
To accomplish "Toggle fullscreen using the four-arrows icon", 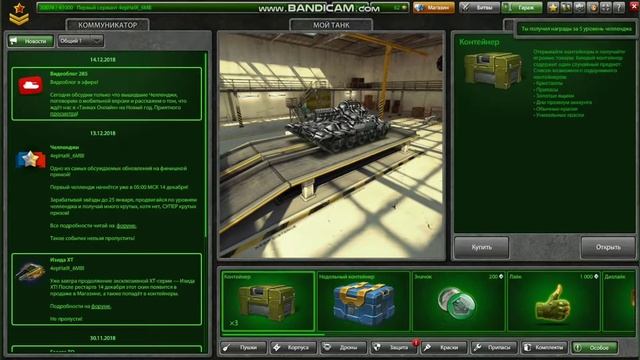I will click(606, 7).
